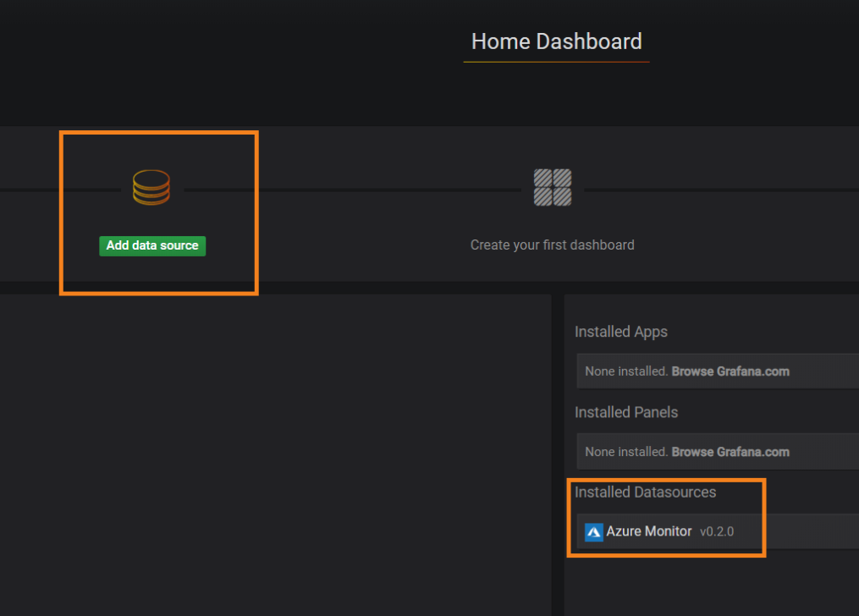The image size is (859, 616).
Task: Open Browse Grafana.com under Installed Apps
Action: [x=730, y=371]
